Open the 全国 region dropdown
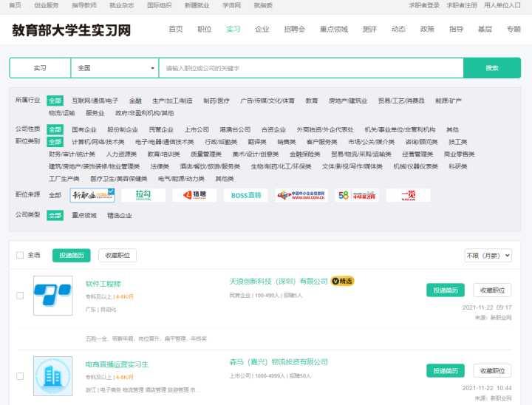Image resolution: width=532 pixels, height=405 pixels. 115,68
